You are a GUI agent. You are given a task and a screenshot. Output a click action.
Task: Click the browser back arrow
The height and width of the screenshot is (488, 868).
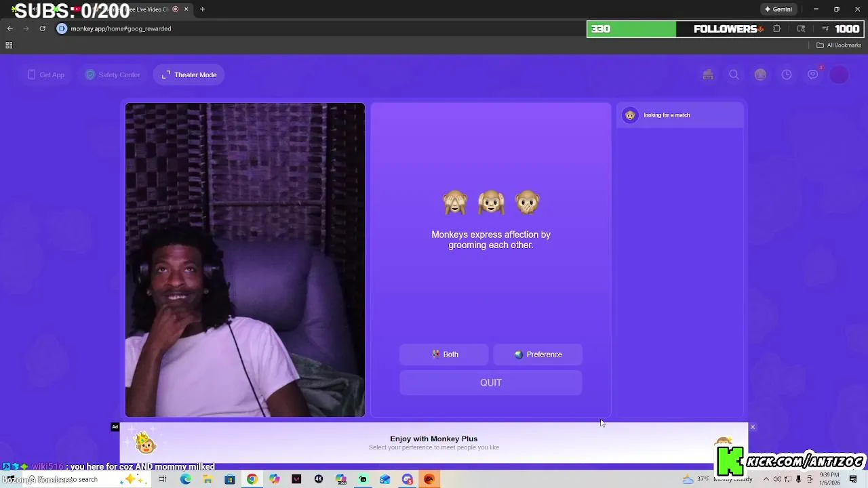click(10, 28)
